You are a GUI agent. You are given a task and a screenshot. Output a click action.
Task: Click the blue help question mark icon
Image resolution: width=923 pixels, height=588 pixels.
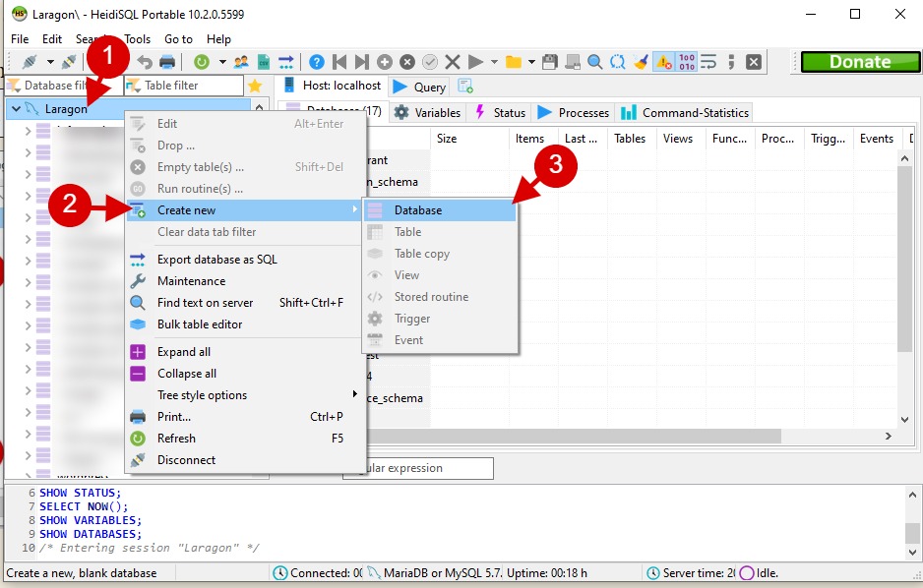coord(317,62)
